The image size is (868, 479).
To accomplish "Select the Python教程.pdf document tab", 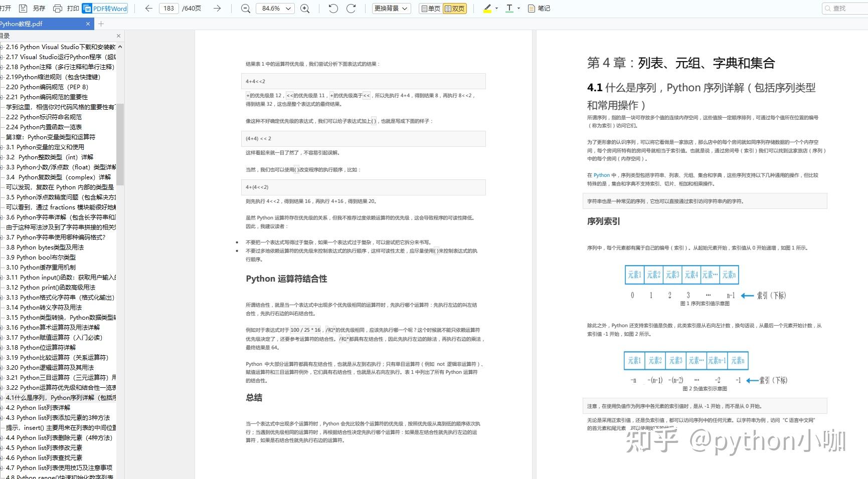I will click(40, 24).
